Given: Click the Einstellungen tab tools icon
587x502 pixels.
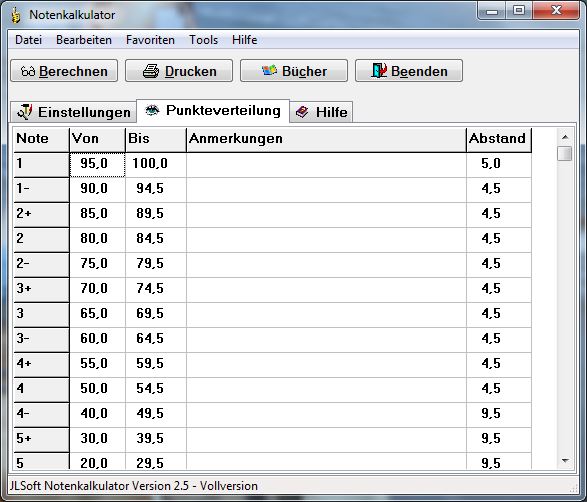Looking at the screenshot, I should 25,112.
